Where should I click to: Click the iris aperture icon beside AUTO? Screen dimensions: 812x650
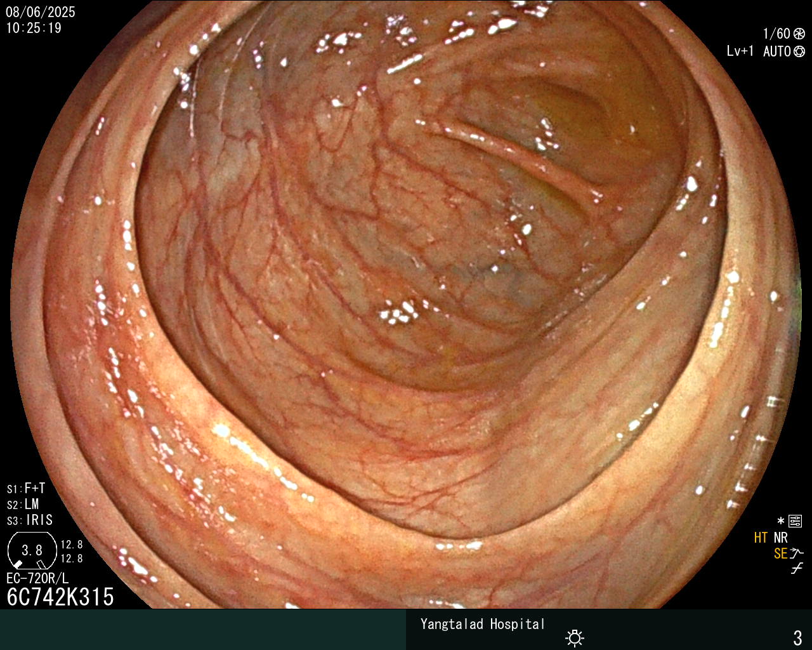tap(799, 51)
